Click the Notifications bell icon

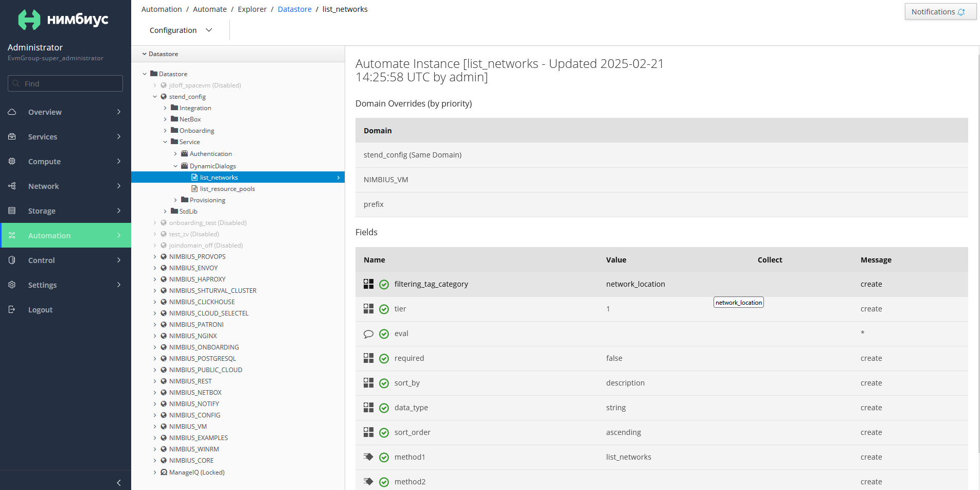(961, 12)
